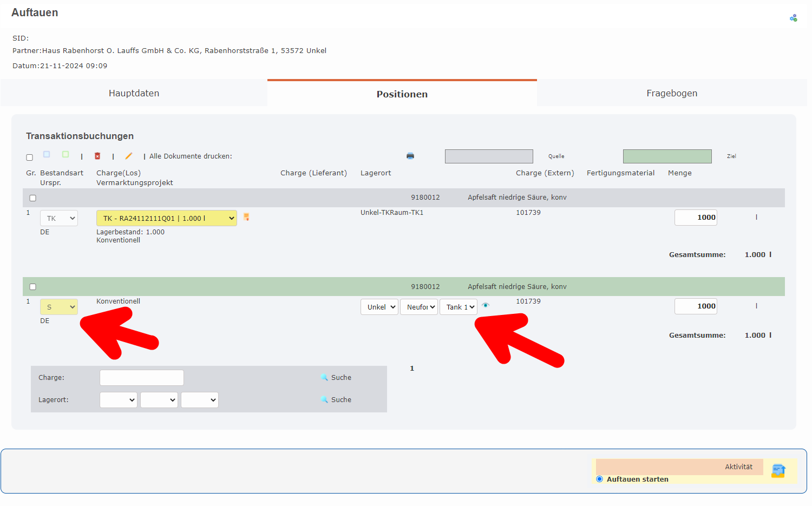Open the Tank 1 dropdown

[x=458, y=306]
